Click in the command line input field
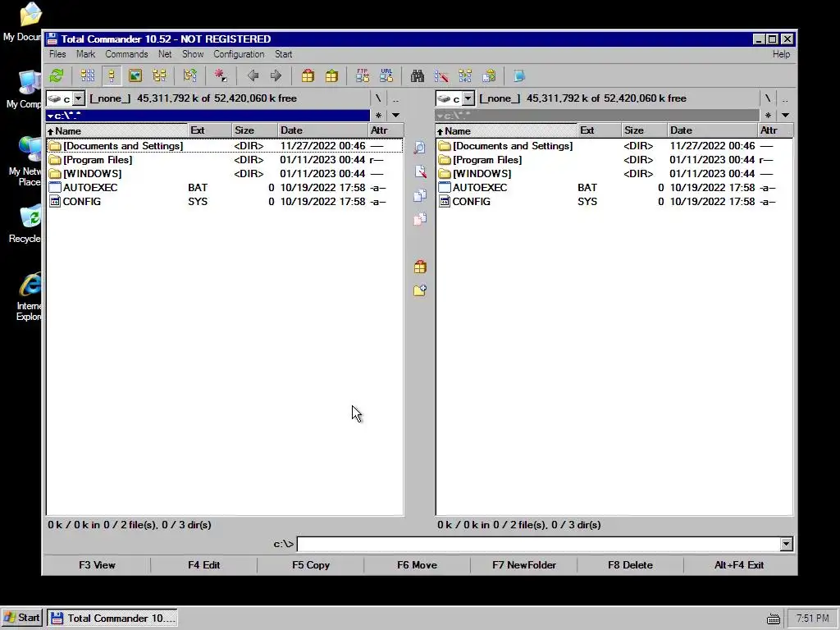 538,545
